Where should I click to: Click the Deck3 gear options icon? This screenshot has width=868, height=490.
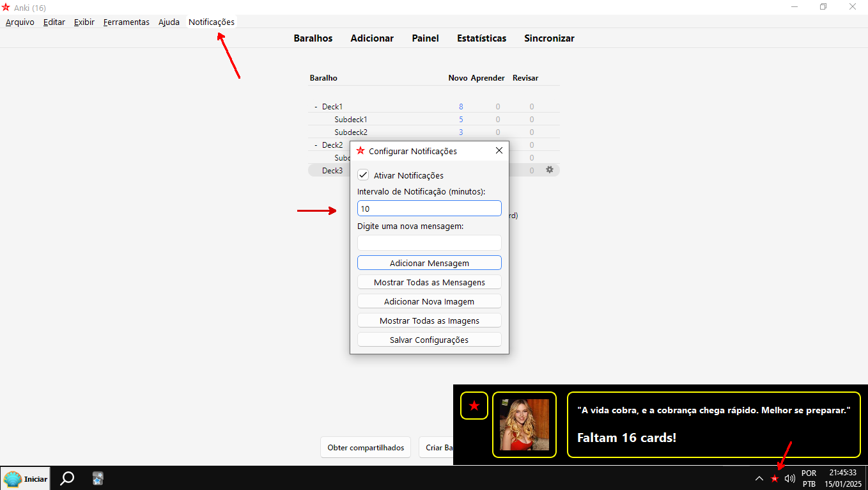click(549, 170)
